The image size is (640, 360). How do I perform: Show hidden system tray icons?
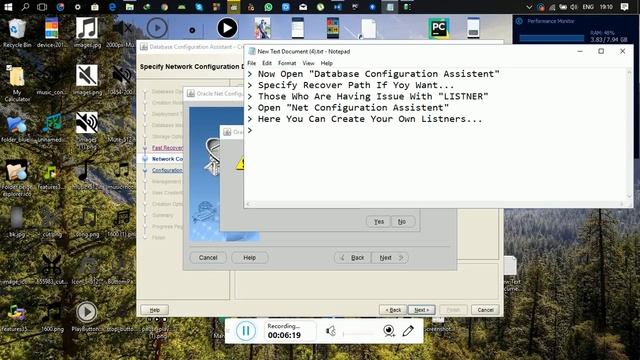529,7
